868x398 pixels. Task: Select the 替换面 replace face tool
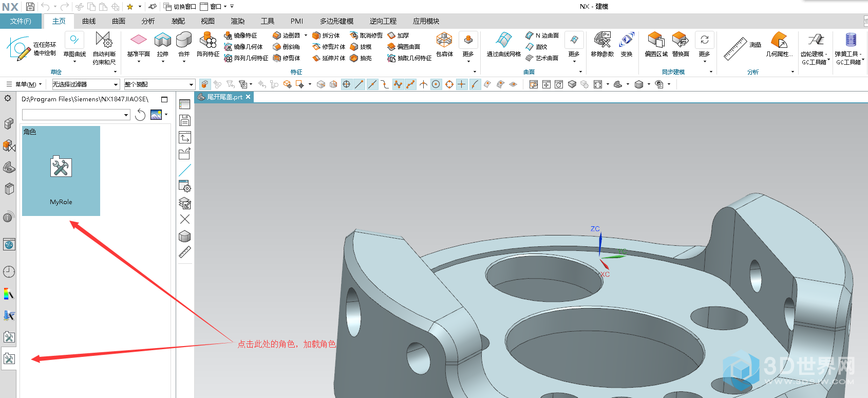click(x=681, y=45)
